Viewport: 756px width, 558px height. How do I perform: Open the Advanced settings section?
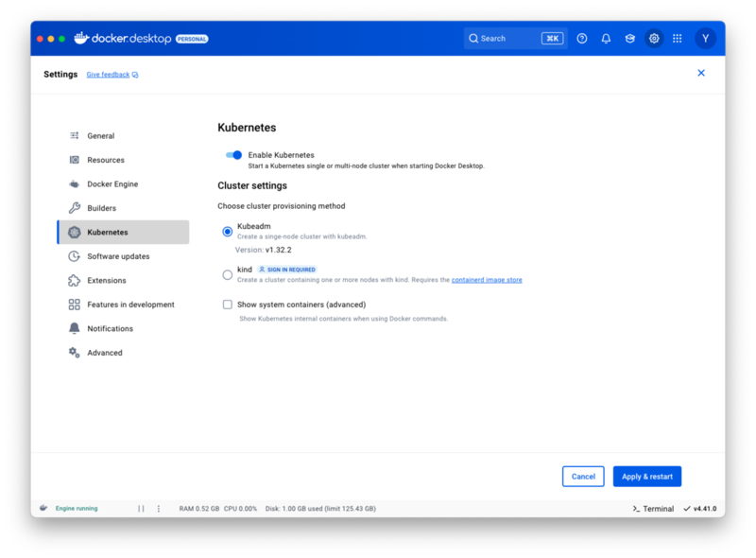pyautogui.click(x=124, y=353)
